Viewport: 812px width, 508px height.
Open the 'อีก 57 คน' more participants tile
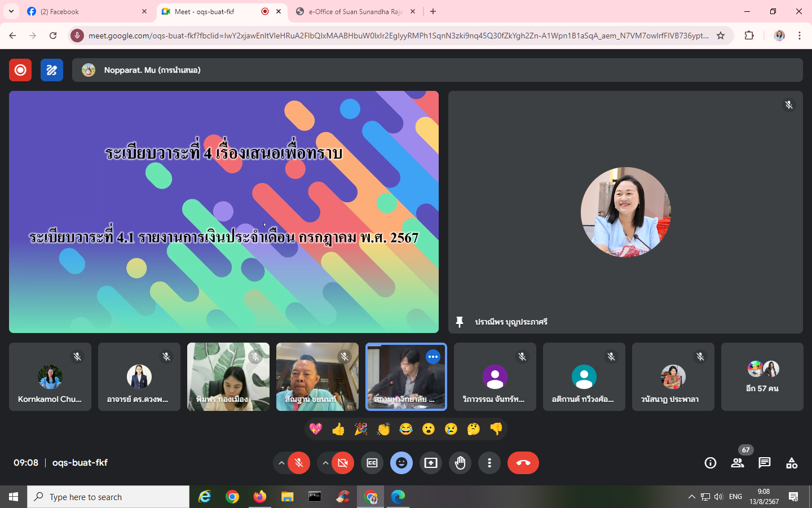pos(762,377)
